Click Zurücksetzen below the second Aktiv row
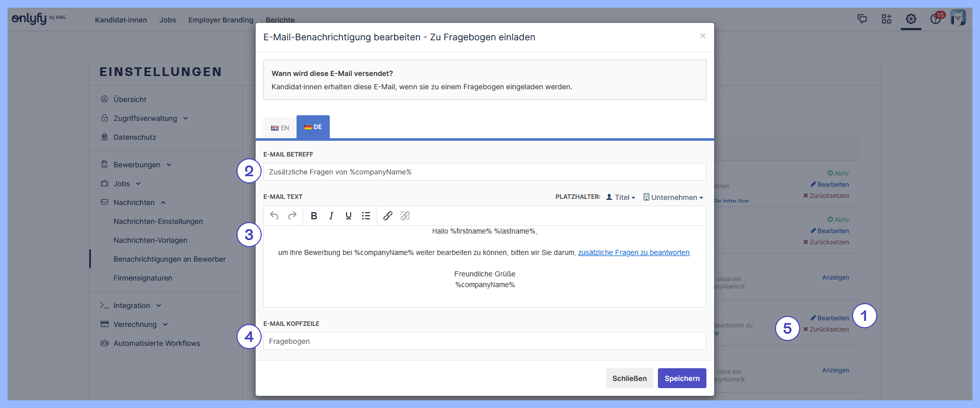The width and height of the screenshot is (980, 408). (x=826, y=242)
